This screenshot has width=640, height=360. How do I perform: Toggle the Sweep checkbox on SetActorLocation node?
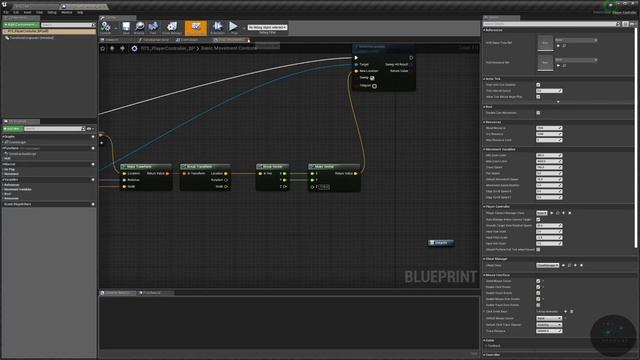click(x=372, y=78)
